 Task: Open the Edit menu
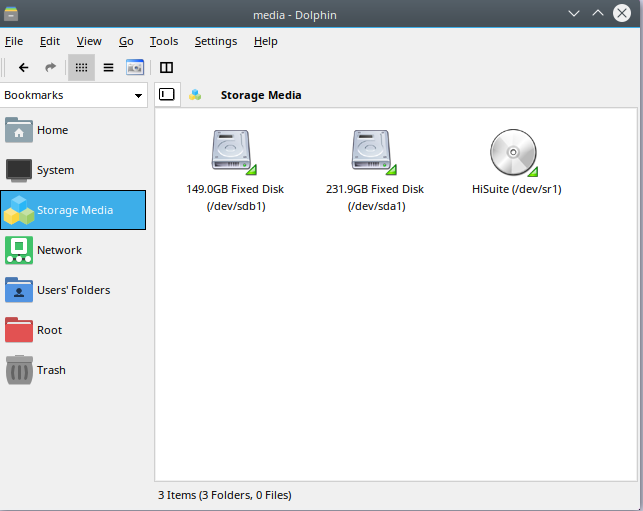pos(50,41)
